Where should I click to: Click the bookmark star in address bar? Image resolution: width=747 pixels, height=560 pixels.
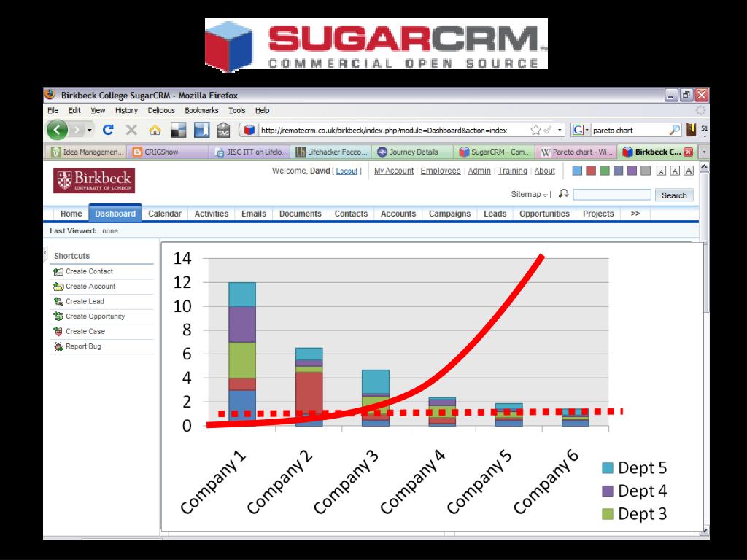click(536, 130)
